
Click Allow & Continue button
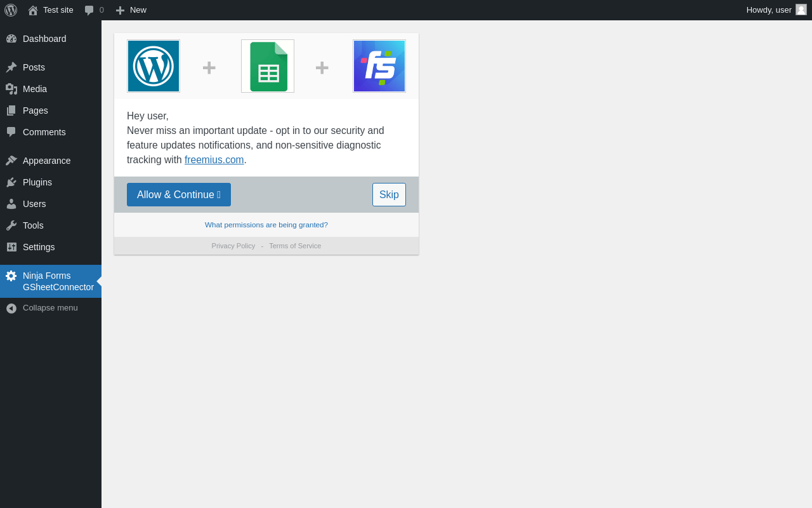click(x=179, y=194)
